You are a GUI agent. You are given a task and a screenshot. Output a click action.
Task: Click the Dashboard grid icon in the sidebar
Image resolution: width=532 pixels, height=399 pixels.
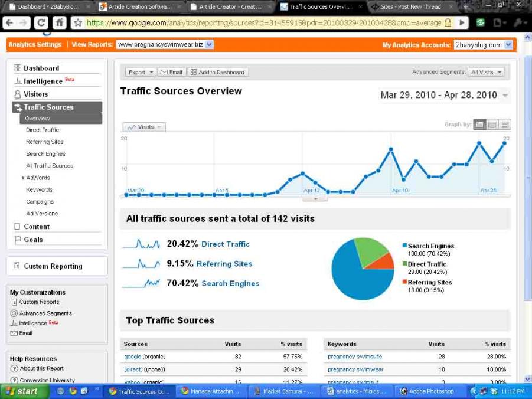click(18, 68)
